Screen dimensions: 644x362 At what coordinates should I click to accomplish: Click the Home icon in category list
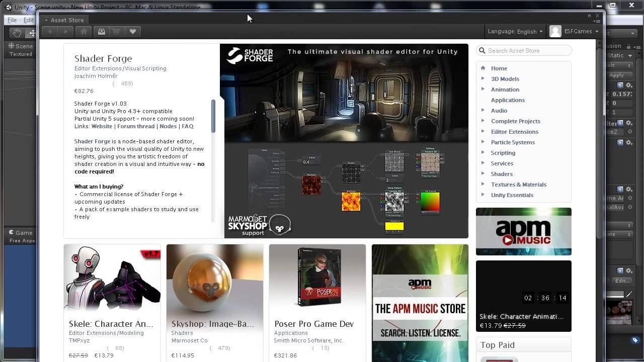pyautogui.click(x=483, y=68)
